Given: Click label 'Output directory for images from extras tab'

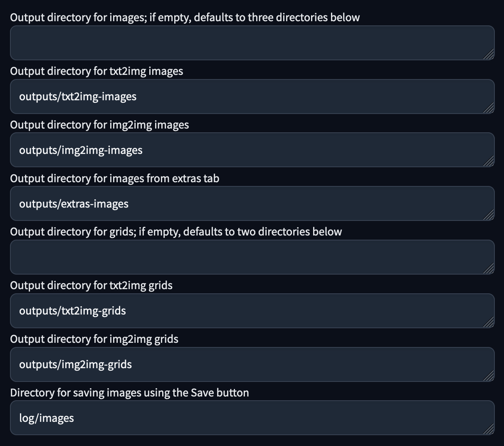Looking at the screenshot, I should 114,178.
